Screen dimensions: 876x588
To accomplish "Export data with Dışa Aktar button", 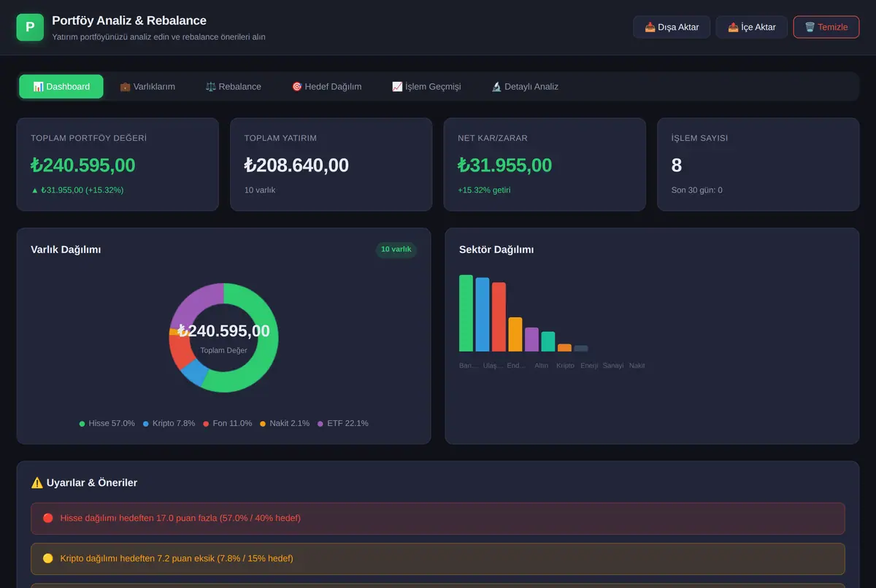I will [x=672, y=27].
